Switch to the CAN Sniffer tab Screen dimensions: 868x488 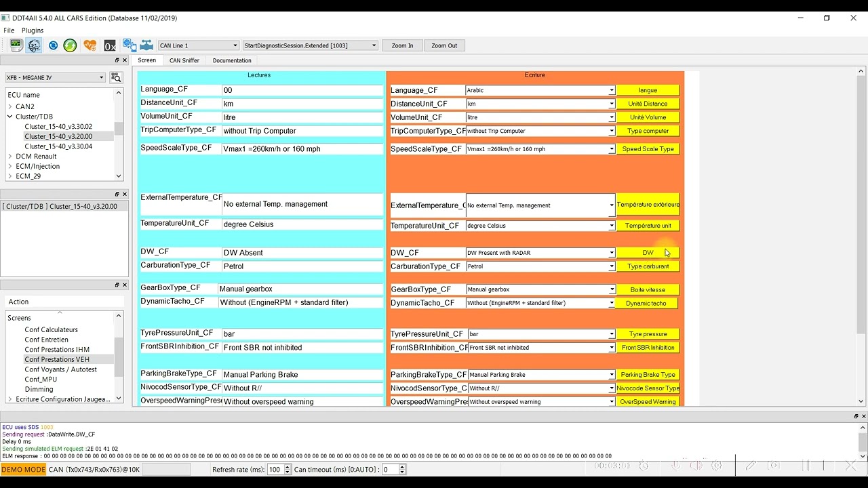click(184, 60)
